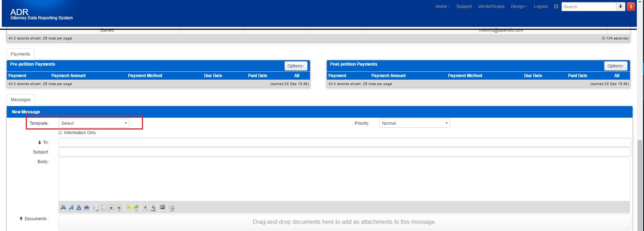Insert hyperlink in message body

point(146,208)
